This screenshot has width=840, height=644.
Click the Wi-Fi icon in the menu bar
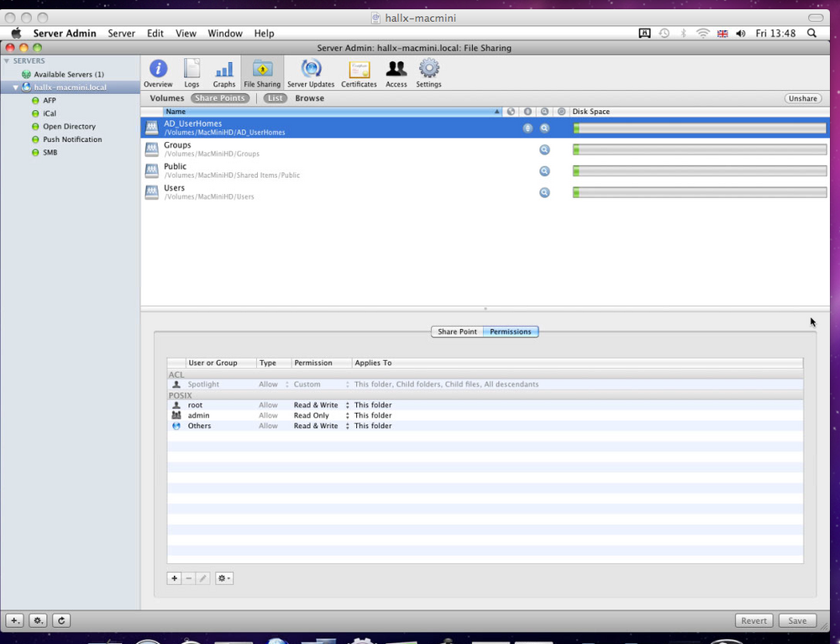(x=702, y=34)
